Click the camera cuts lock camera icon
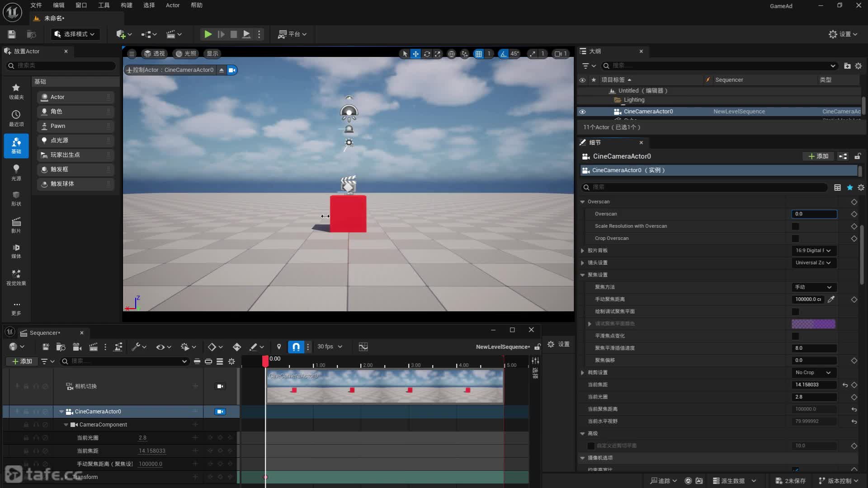The width and height of the screenshot is (868, 488). click(x=220, y=386)
